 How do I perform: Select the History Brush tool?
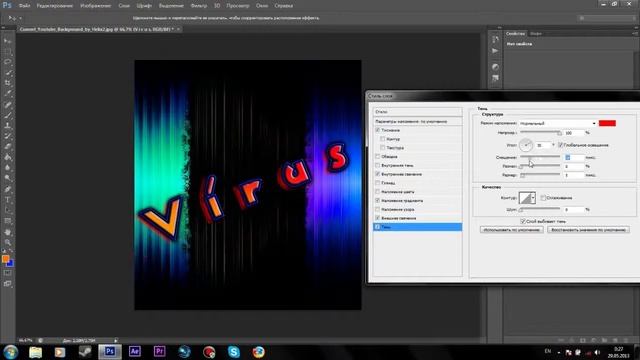(8, 136)
